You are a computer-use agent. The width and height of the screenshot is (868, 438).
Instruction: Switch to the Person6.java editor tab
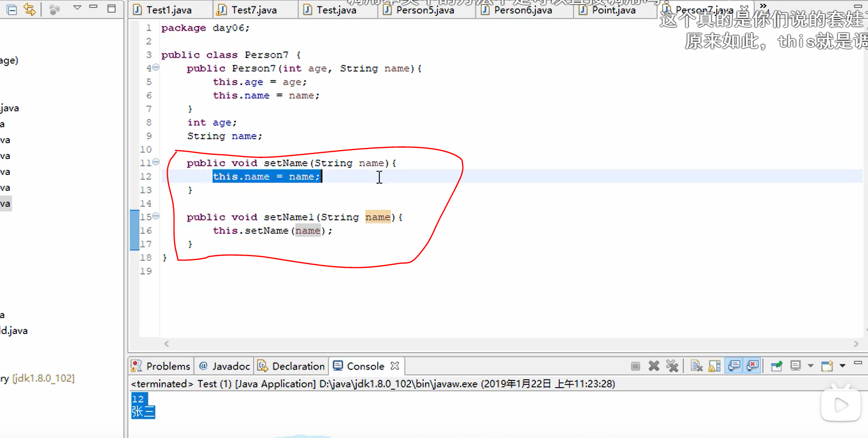pyautogui.click(x=523, y=10)
